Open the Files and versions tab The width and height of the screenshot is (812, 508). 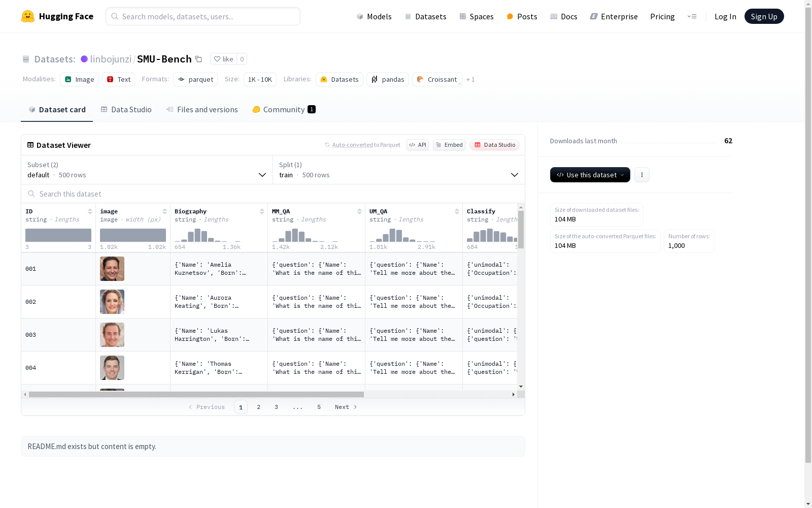tap(202, 110)
